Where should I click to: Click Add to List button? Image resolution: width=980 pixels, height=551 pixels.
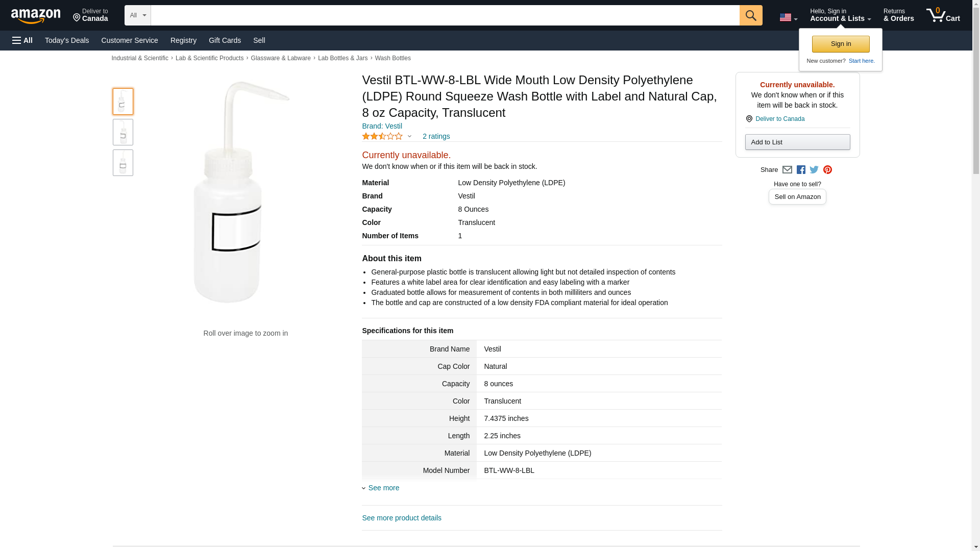tap(797, 142)
